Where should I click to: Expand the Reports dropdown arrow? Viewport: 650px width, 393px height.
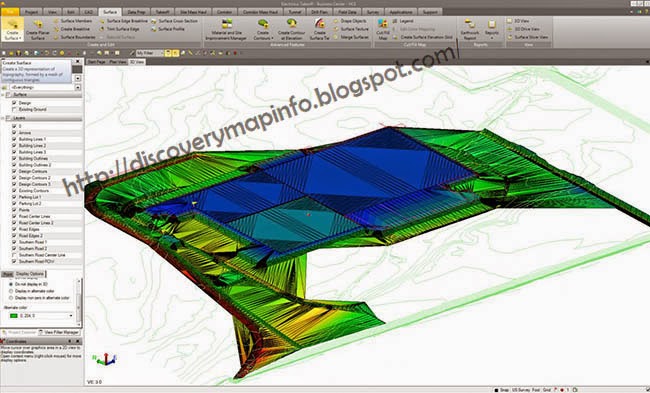tap(492, 38)
